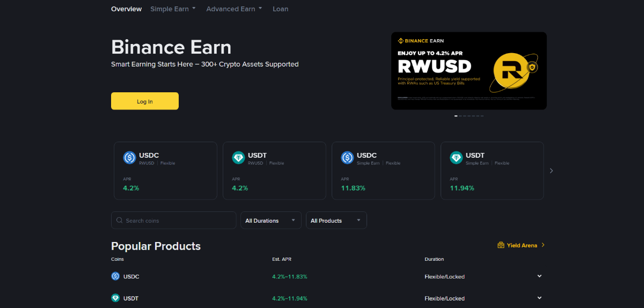The height and width of the screenshot is (308, 644).
Task: Click the Search coins input field
Action: (177, 221)
